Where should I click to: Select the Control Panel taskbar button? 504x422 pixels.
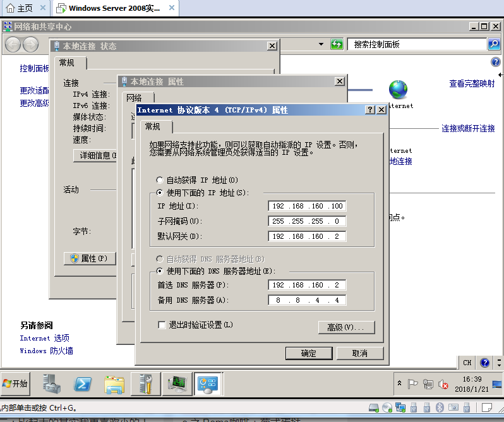[x=207, y=383]
